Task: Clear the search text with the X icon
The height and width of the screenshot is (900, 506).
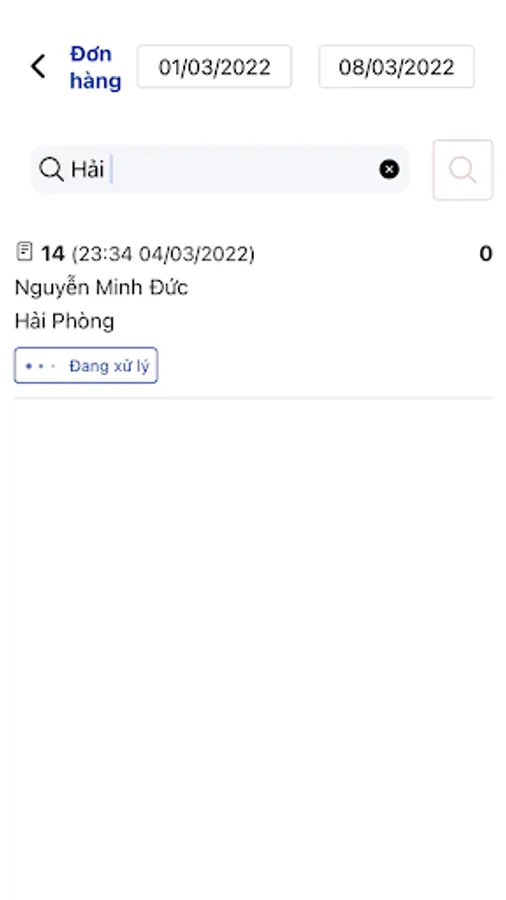Action: click(389, 169)
